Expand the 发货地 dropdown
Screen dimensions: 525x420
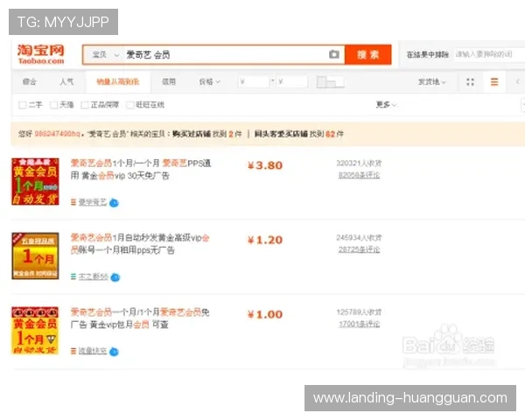click(x=432, y=81)
